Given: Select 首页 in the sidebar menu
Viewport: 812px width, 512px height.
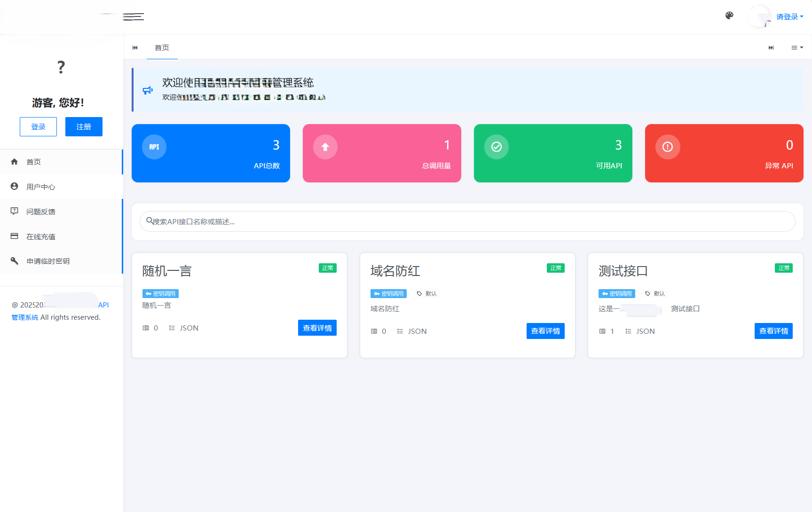Looking at the screenshot, I should coord(62,162).
